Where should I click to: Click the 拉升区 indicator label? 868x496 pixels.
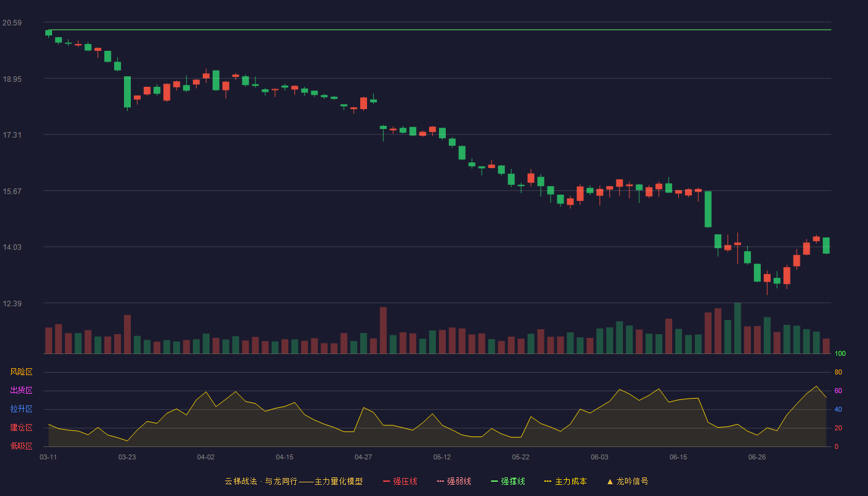tap(21, 409)
